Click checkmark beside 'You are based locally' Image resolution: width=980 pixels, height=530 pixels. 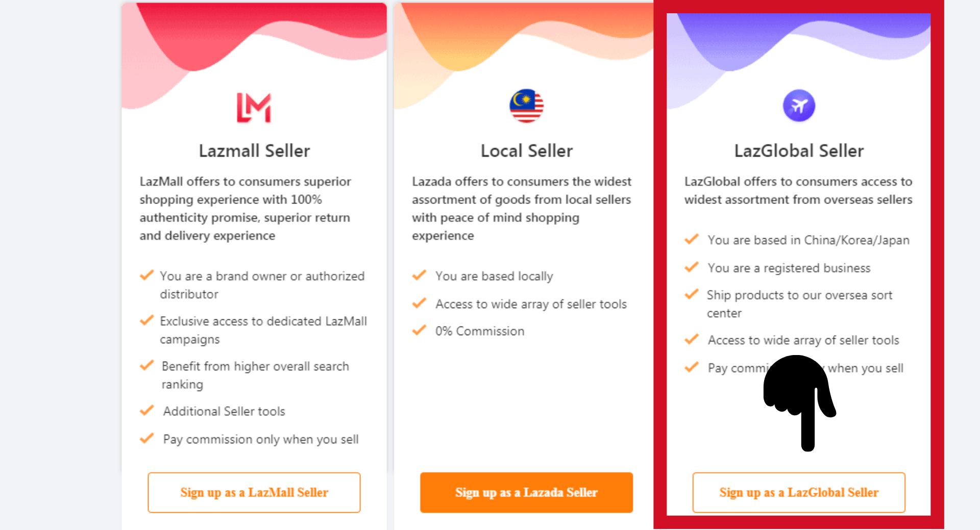(419, 275)
